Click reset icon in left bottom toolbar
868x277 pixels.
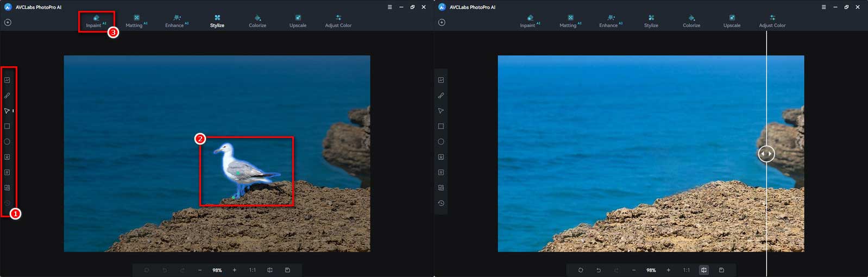tap(147, 270)
